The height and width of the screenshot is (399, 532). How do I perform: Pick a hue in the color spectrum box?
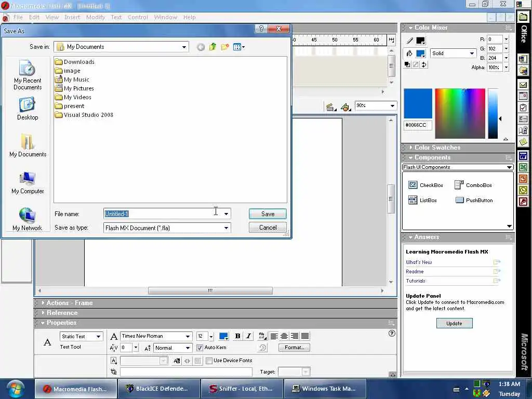tap(460, 114)
